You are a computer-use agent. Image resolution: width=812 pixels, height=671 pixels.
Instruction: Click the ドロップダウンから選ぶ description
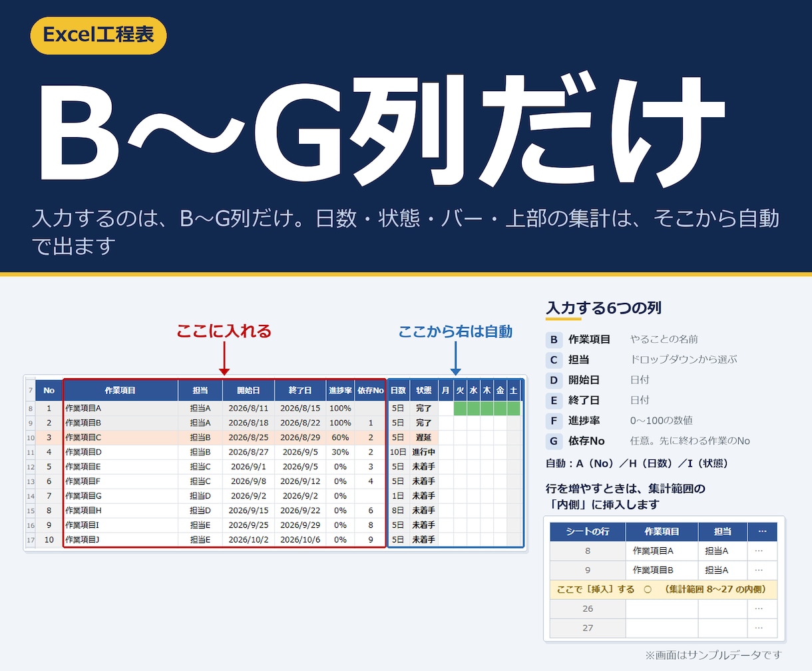[x=684, y=359]
